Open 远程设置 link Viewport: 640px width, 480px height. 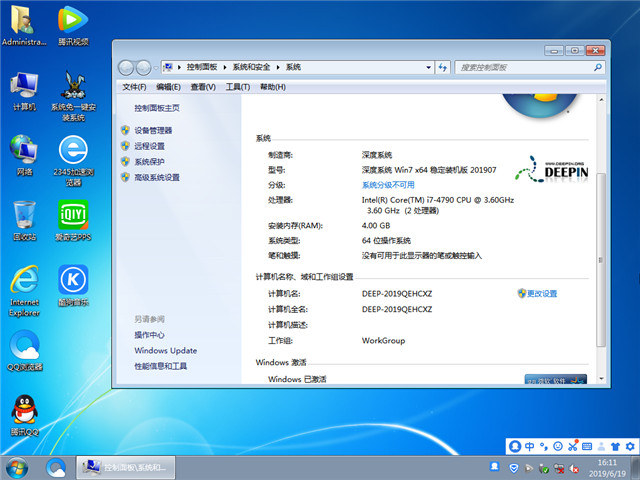click(149, 146)
